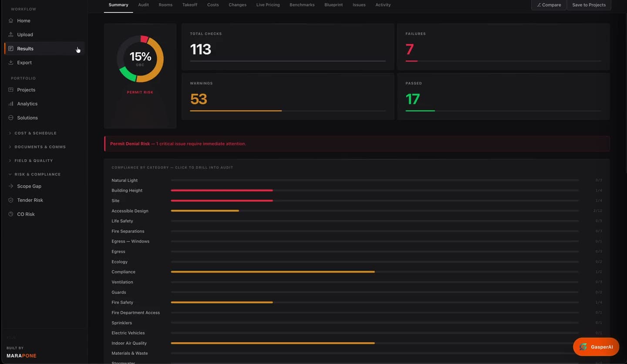This screenshot has width=627, height=364.
Task: Click the Site category label
Action: 115,201
